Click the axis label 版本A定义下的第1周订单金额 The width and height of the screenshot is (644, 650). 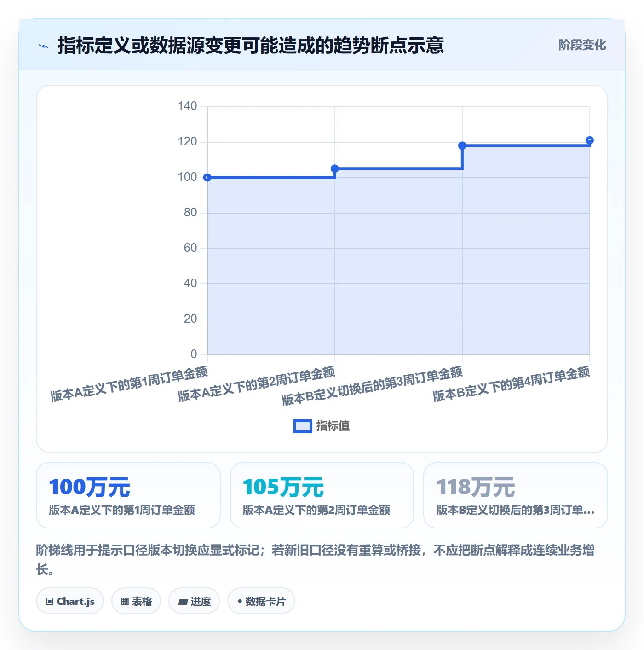[129, 384]
